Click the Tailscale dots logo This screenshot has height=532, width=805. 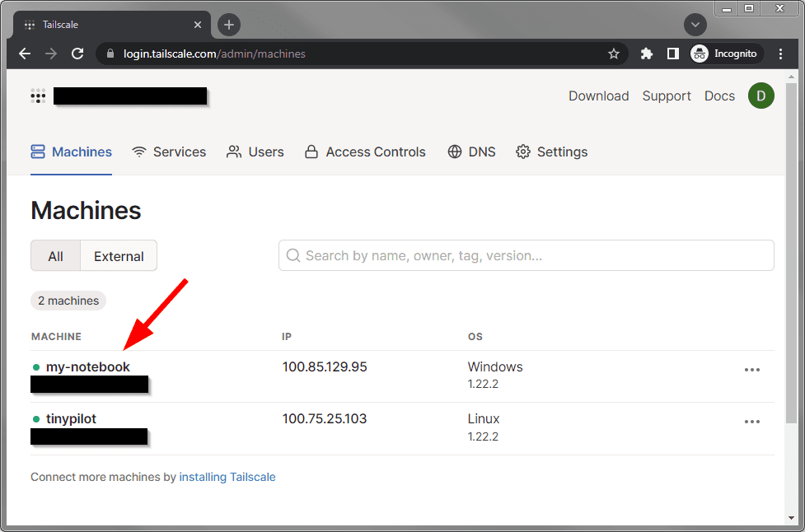click(x=38, y=96)
